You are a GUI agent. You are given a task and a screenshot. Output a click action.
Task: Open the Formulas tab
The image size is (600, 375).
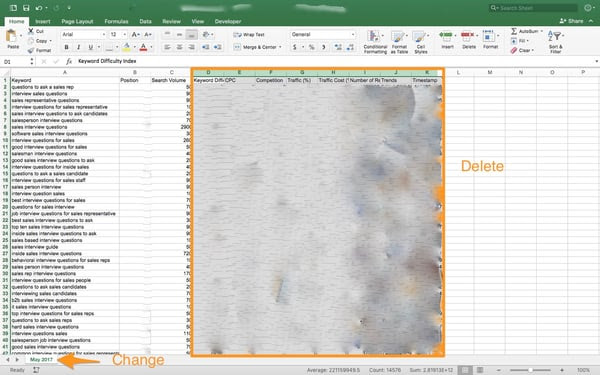[x=116, y=21]
